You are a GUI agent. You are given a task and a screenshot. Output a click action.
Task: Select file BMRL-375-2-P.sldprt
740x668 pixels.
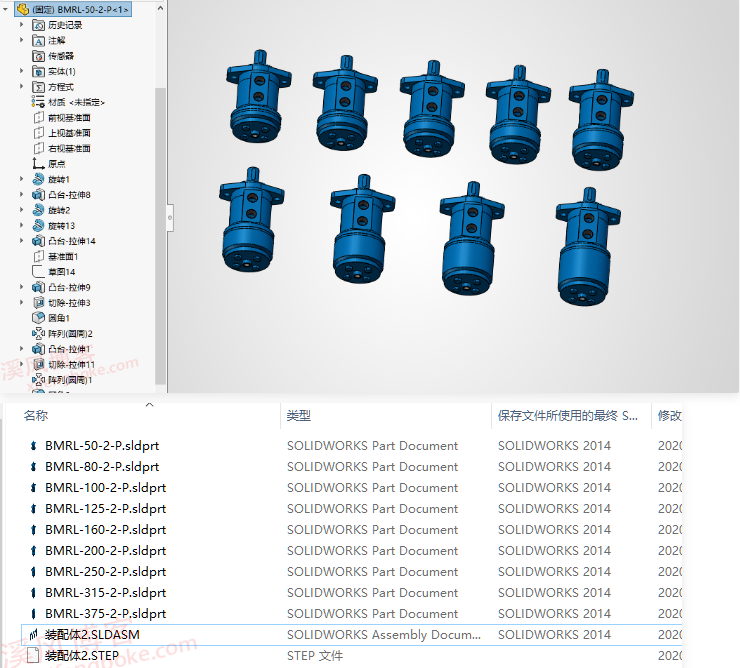(105, 614)
